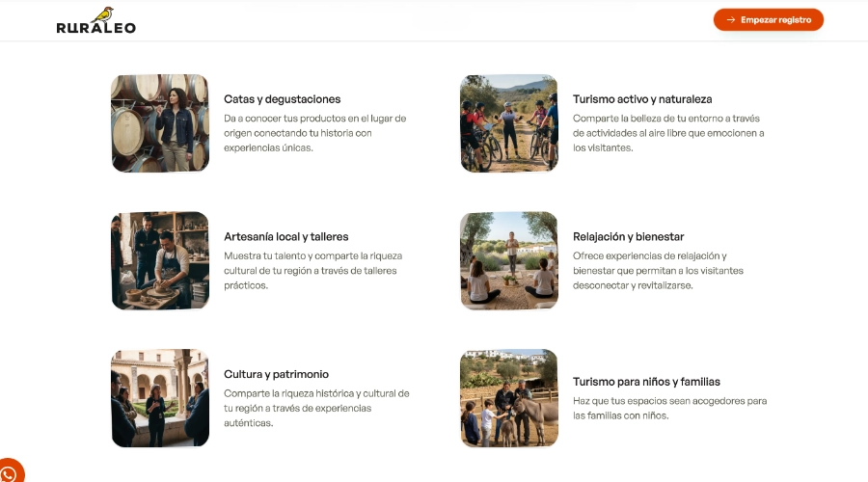Click the description starting 'Da a conocer tus productos'
This screenshot has height=482, width=868.
click(x=315, y=133)
